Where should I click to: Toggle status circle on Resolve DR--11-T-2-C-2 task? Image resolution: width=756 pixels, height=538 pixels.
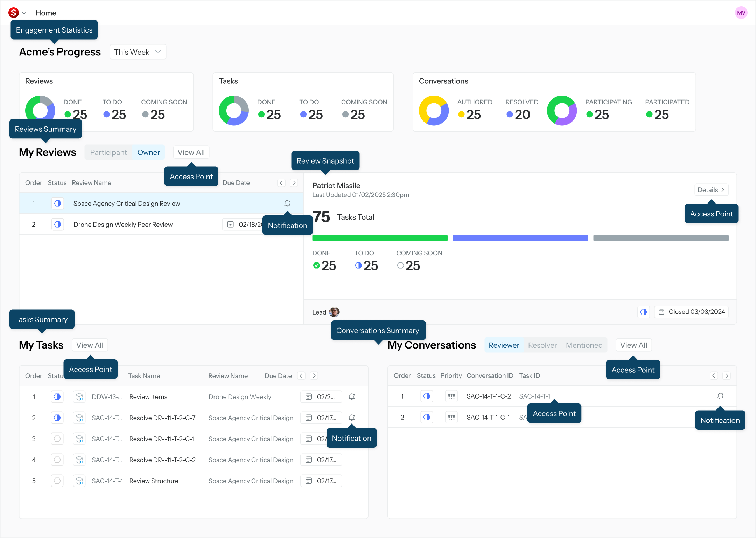(57, 460)
